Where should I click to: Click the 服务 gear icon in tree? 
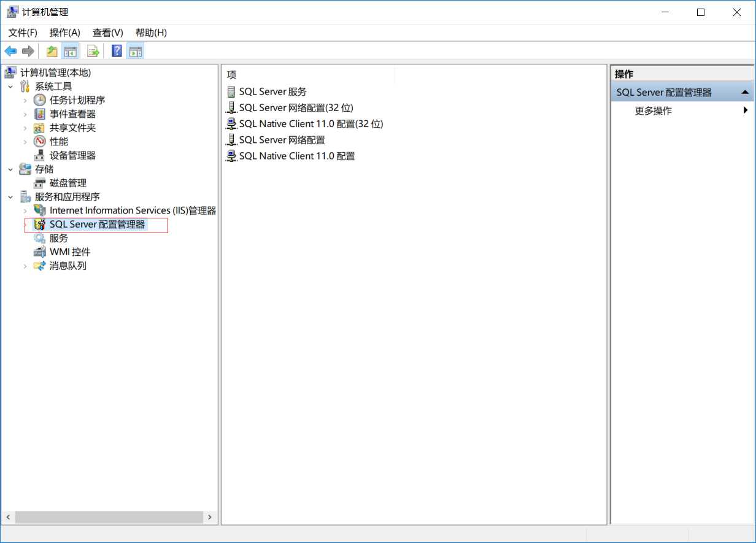pos(40,238)
